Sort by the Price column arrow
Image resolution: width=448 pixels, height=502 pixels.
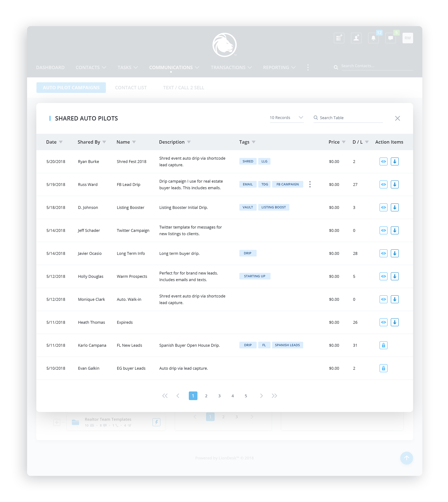[x=344, y=142]
